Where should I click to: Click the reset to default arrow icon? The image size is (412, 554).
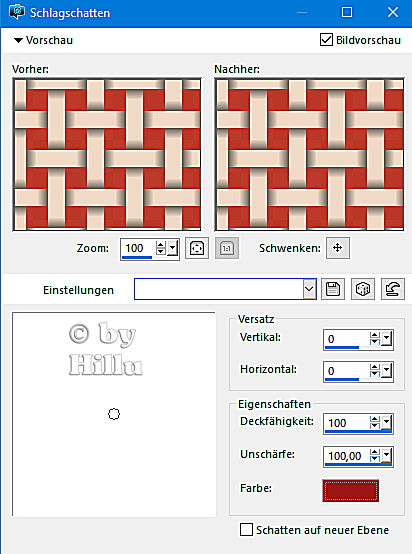click(x=393, y=289)
